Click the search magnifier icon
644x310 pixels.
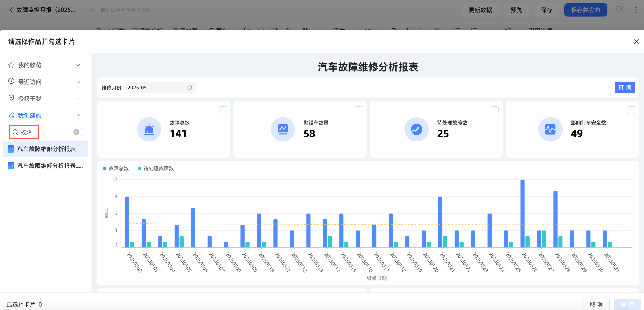coord(15,132)
